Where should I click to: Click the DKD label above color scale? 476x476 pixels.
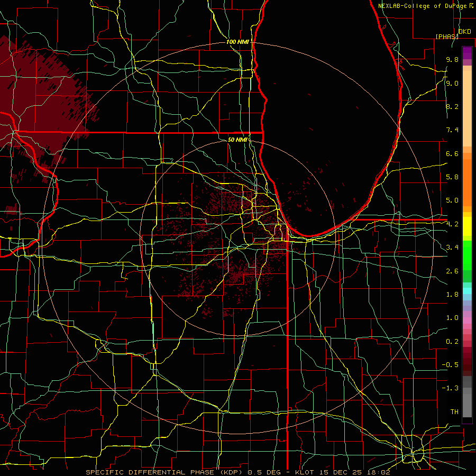465,32
